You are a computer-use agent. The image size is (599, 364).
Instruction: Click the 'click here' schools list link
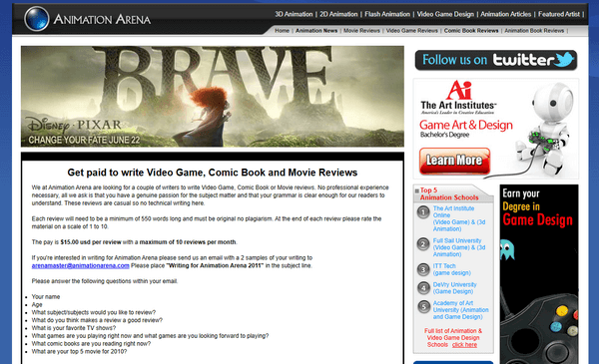[464, 344]
